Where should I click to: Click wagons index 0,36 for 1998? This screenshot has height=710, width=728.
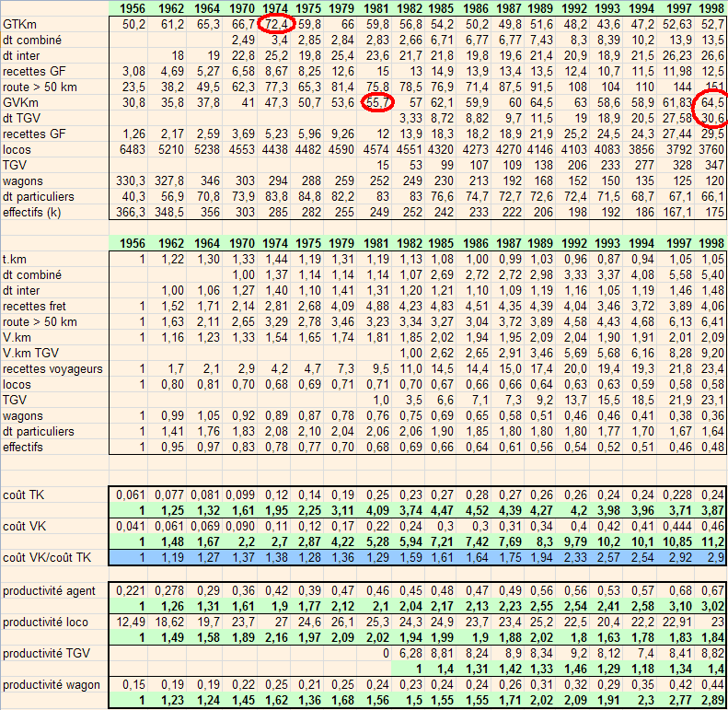[x=712, y=416]
